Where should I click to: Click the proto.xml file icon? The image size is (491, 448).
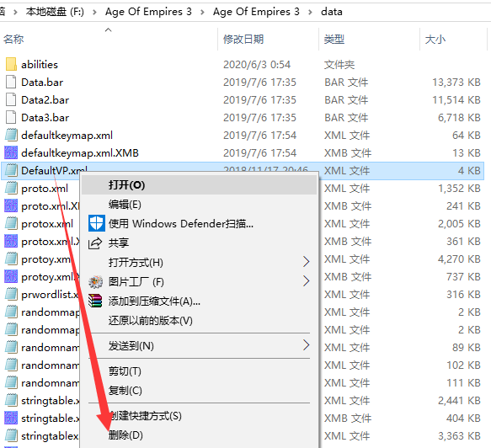click(11, 188)
